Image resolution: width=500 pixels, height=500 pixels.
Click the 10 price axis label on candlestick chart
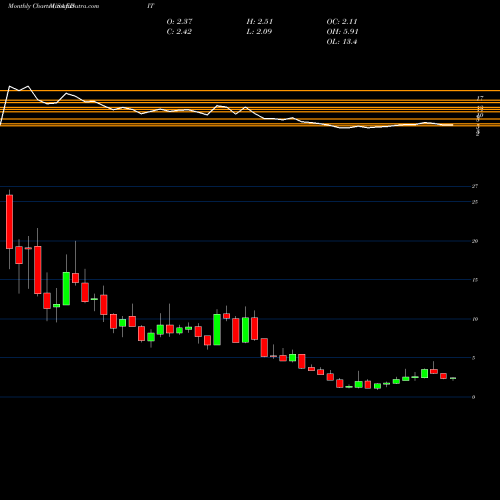click(x=475, y=319)
